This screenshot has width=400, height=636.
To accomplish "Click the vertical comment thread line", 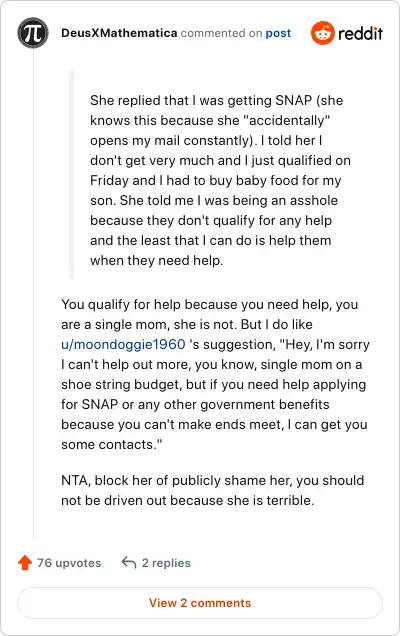I will tap(33, 294).
